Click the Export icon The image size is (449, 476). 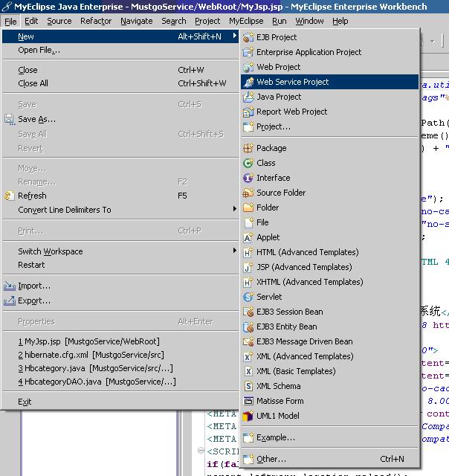tap(10, 300)
